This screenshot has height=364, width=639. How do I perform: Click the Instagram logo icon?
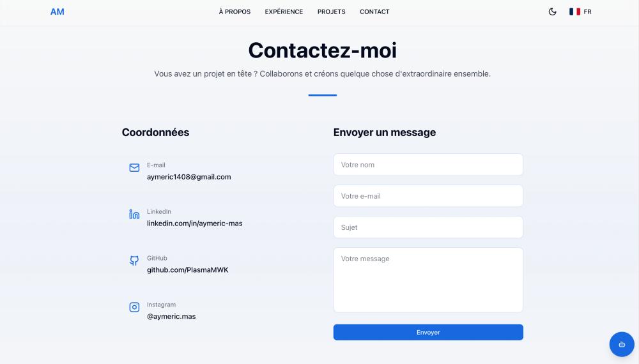[x=134, y=307]
